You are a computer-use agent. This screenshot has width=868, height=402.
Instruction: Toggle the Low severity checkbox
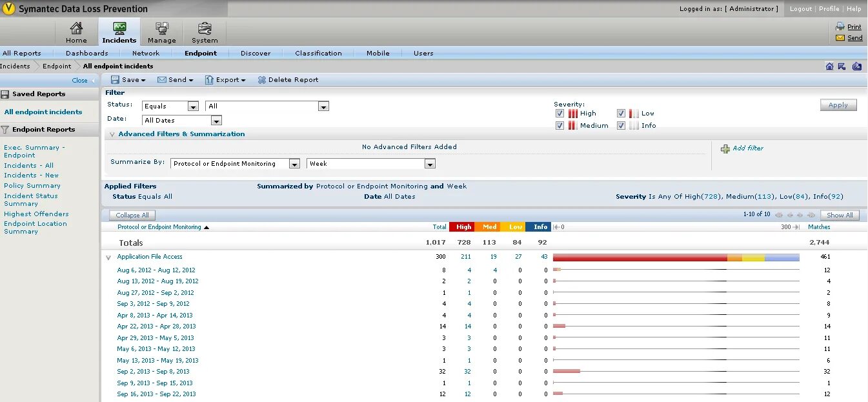pyautogui.click(x=621, y=114)
